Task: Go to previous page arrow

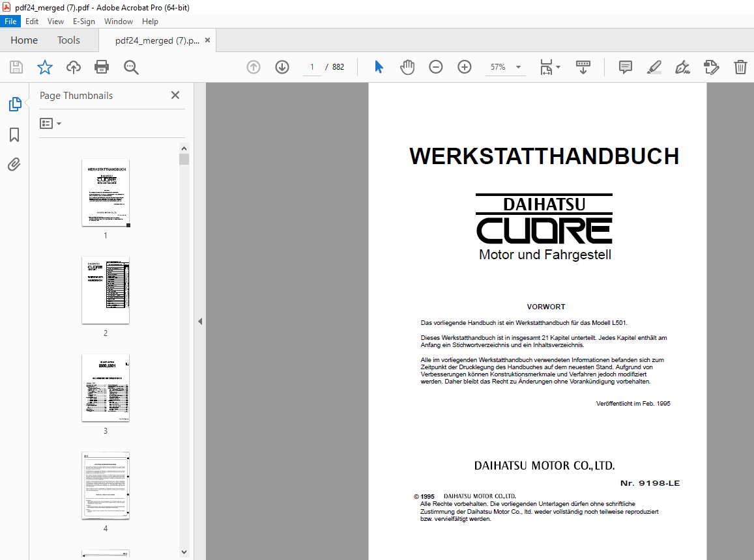Action: pyautogui.click(x=254, y=67)
